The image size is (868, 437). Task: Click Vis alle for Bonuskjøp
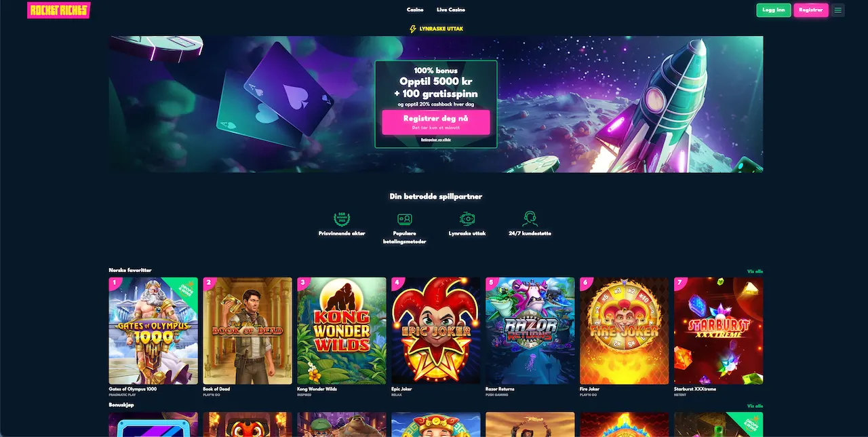[x=755, y=406]
